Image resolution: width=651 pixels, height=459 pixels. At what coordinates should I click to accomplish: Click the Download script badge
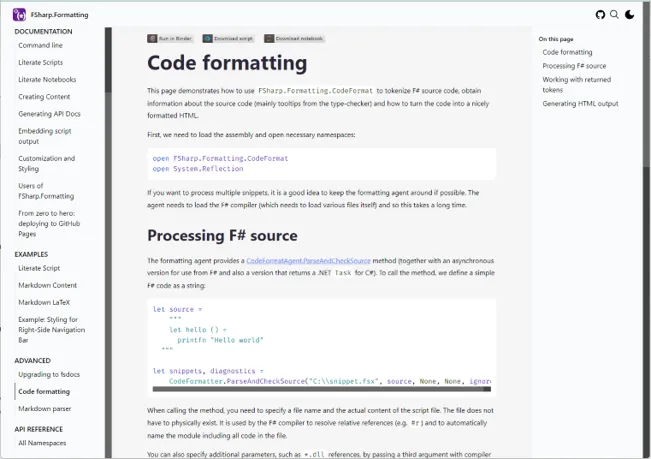pyautogui.click(x=228, y=39)
